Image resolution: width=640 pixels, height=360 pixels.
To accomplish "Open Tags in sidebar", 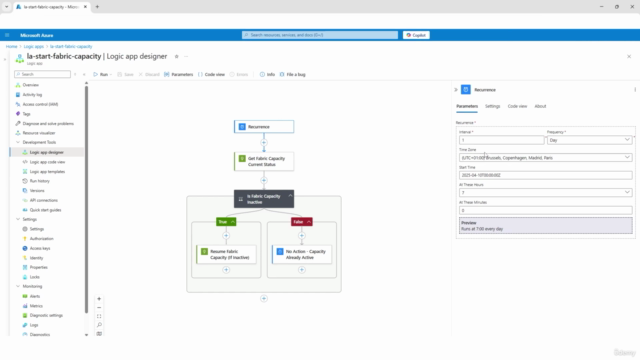I will [27, 114].
